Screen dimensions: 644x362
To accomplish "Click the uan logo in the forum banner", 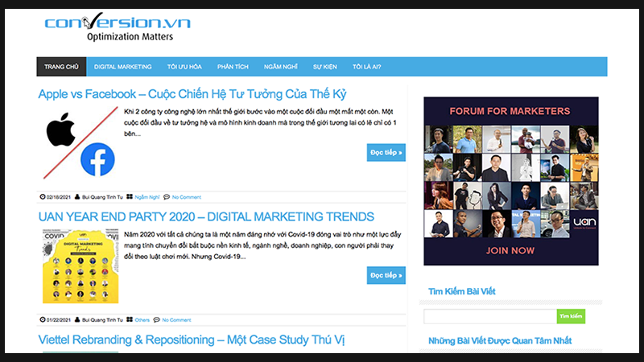I will pos(584,224).
